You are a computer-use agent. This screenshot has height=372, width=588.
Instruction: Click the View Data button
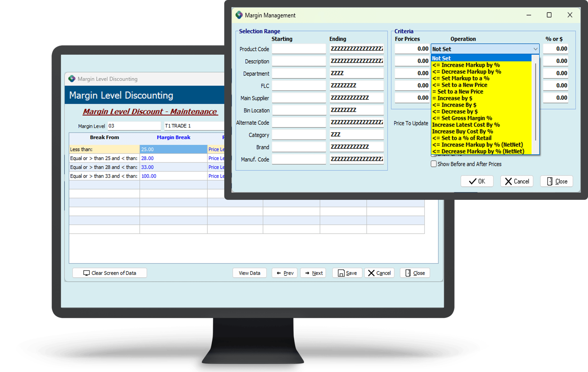[x=249, y=273]
